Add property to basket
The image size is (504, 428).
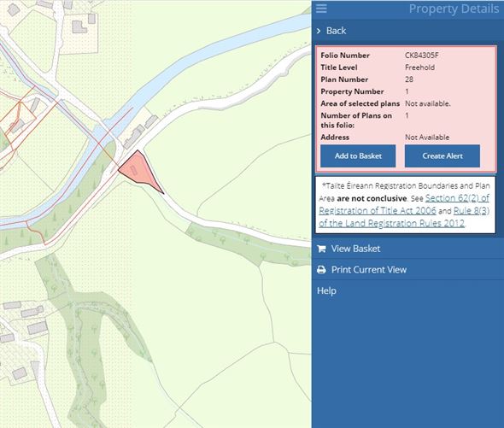pos(358,156)
